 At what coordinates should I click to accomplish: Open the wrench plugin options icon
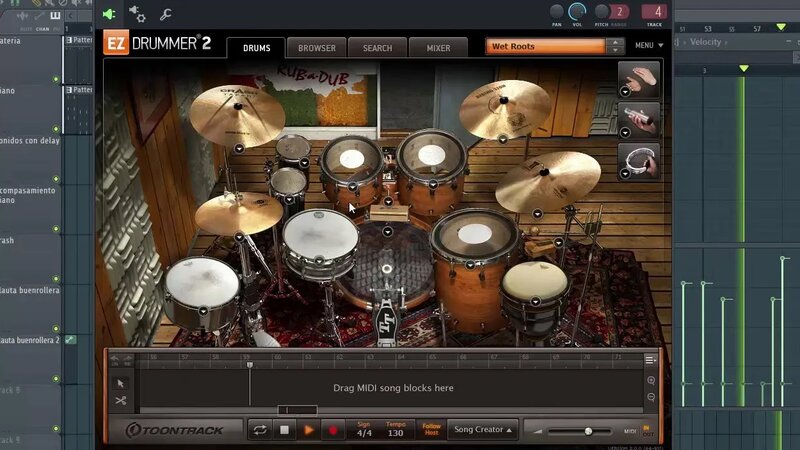(165, 14)
